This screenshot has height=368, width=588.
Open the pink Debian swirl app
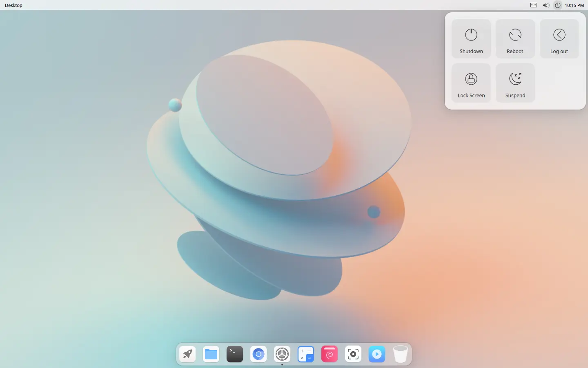click(x=330, y=354)
